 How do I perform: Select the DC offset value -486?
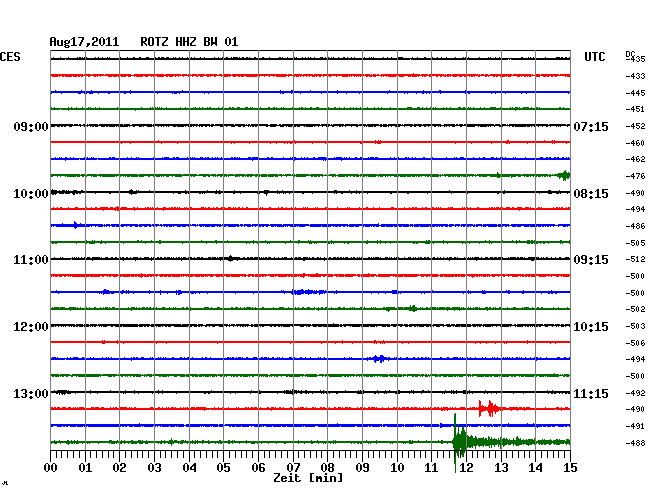(x=635, y=226)
